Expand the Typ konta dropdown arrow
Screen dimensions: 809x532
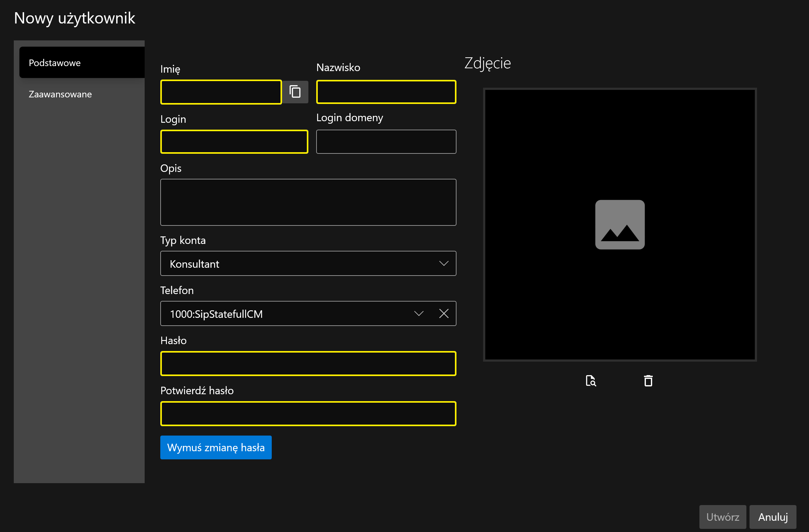tap(444, 263)
